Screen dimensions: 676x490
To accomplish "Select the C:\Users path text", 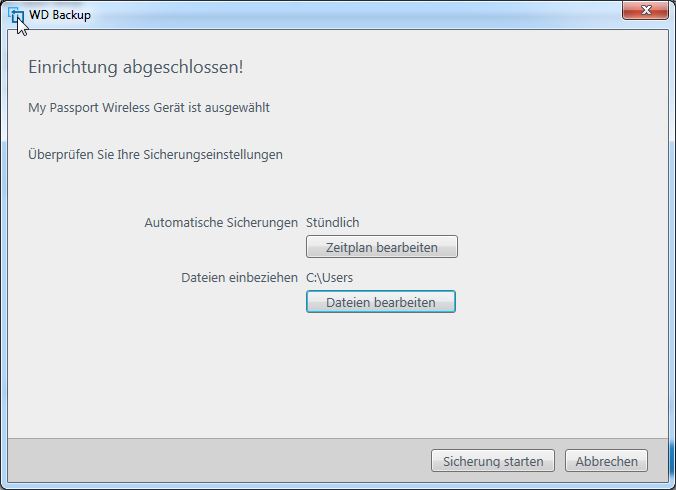I will (x=329, y=278).
